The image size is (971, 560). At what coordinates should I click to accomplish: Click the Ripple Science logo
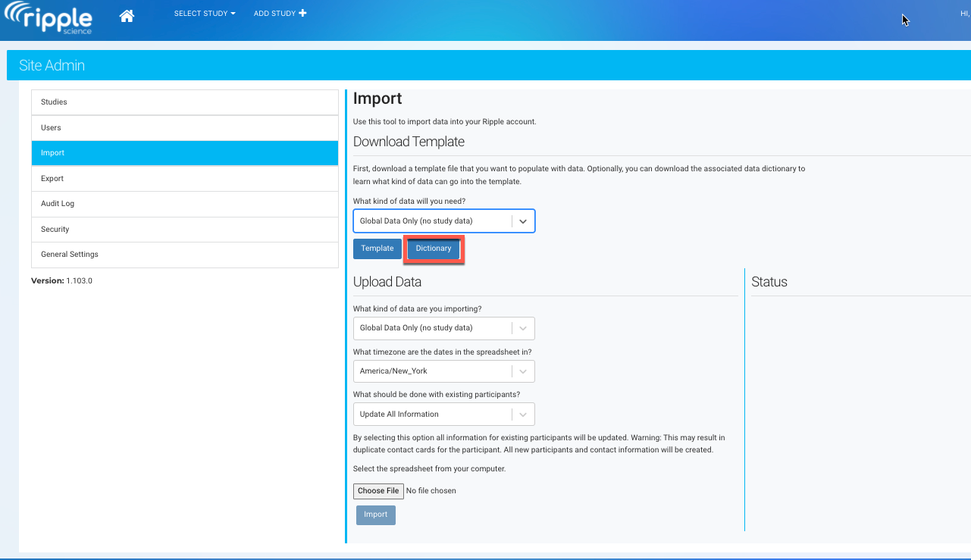click(49, 19)
